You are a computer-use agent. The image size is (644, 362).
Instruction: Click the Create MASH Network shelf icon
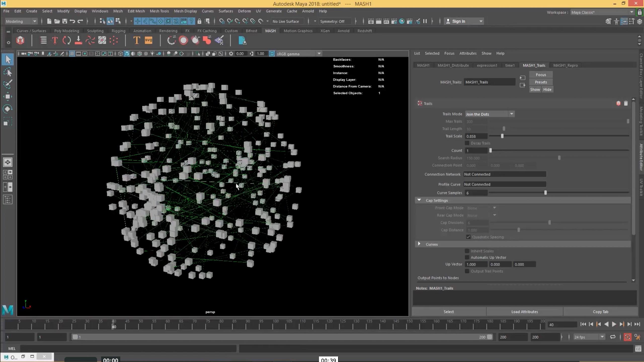[x=20, y=40]
